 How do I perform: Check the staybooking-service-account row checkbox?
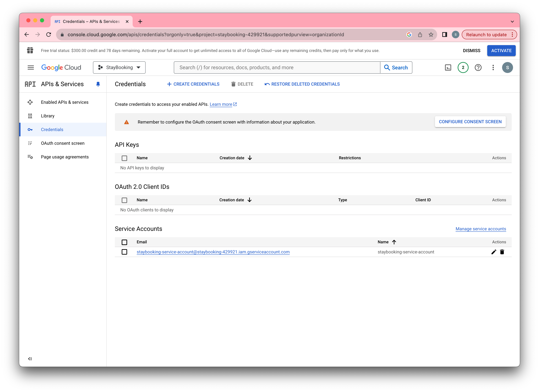point(124,252)
